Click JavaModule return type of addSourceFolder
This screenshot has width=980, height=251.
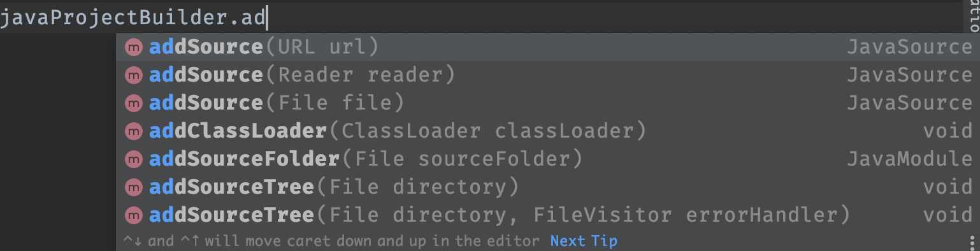[x=909, y=159]
